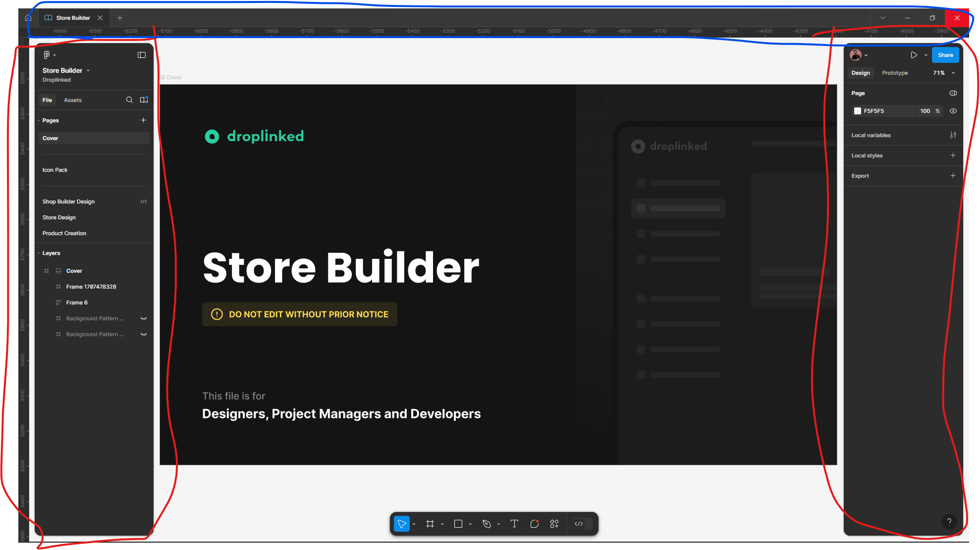Open a new tab with plus icon
980x550 pixels.
[x=120, y=18]
